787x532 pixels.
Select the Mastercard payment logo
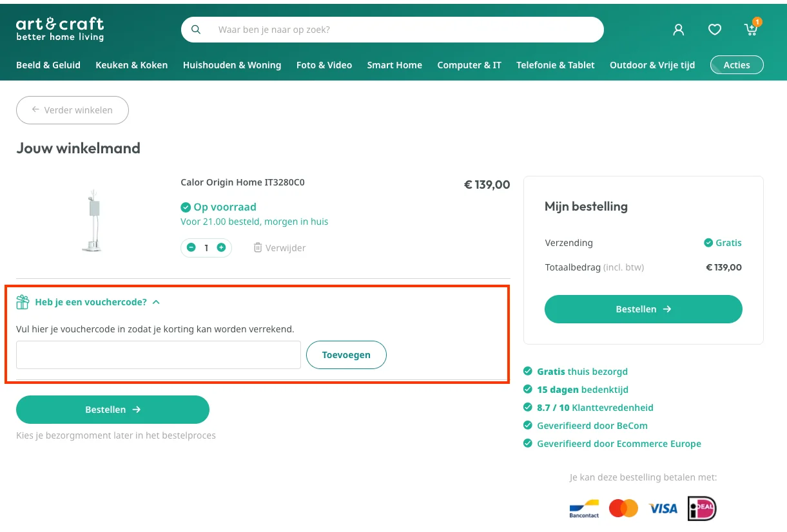[x=623, y=508]
